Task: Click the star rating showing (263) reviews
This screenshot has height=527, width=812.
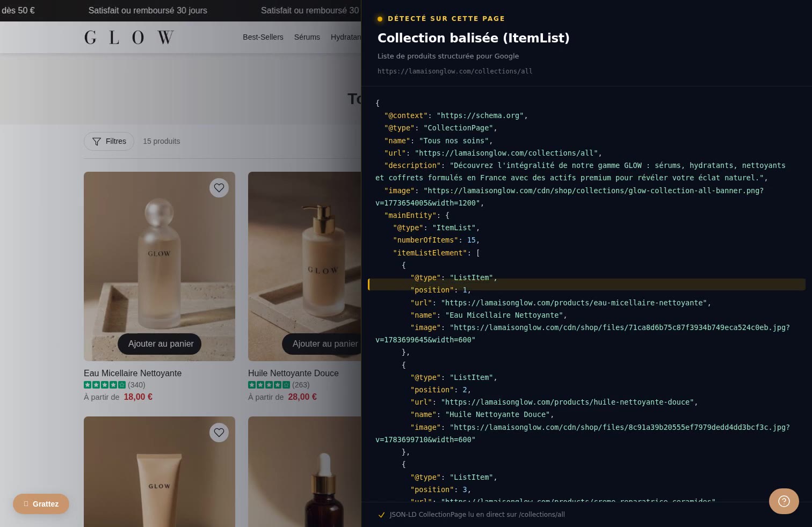Action: [269, 385]
